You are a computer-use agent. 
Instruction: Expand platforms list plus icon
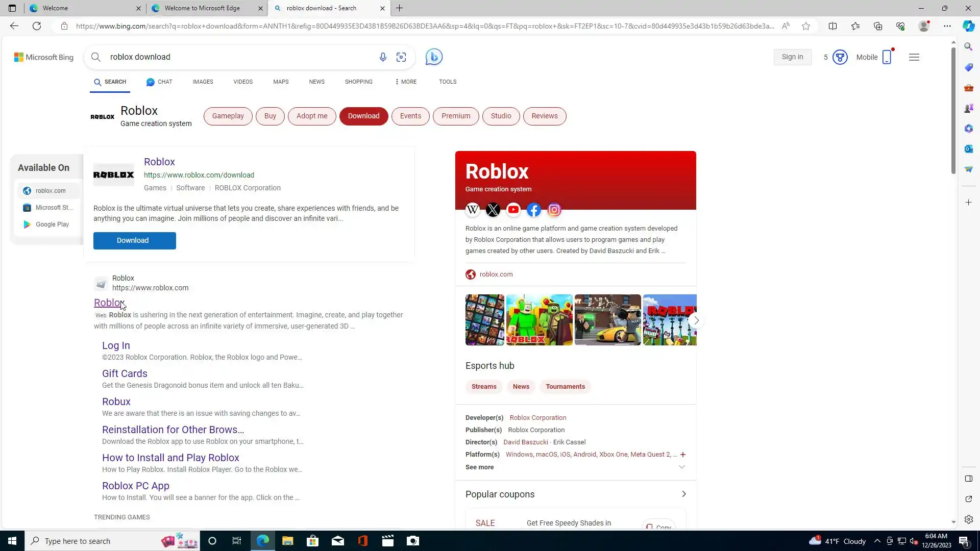pos(683,455)
